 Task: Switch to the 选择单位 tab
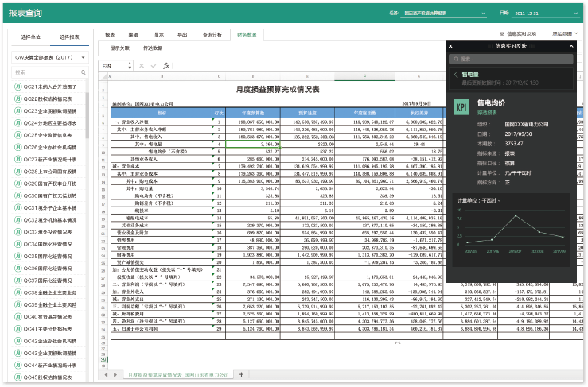tap(30, 37)
